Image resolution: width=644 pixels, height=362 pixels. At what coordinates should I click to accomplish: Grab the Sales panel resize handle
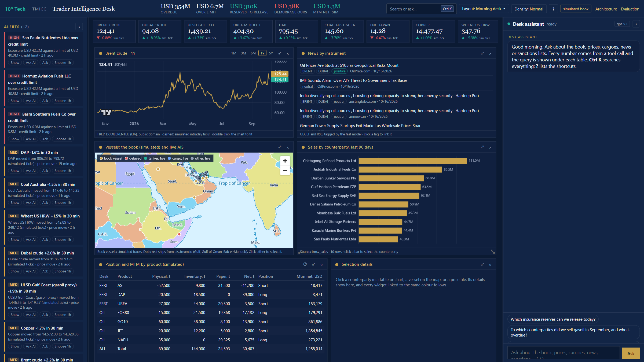click(493, 252)
